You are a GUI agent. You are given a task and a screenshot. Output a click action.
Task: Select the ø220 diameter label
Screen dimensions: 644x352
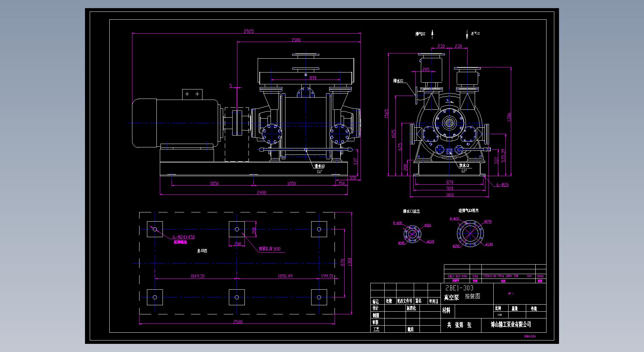430,242
